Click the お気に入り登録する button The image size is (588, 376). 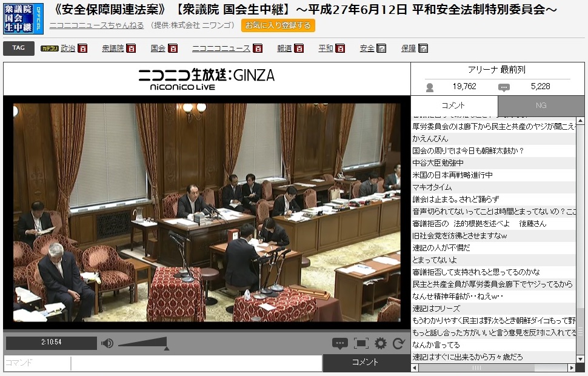(x=278, y=25)
